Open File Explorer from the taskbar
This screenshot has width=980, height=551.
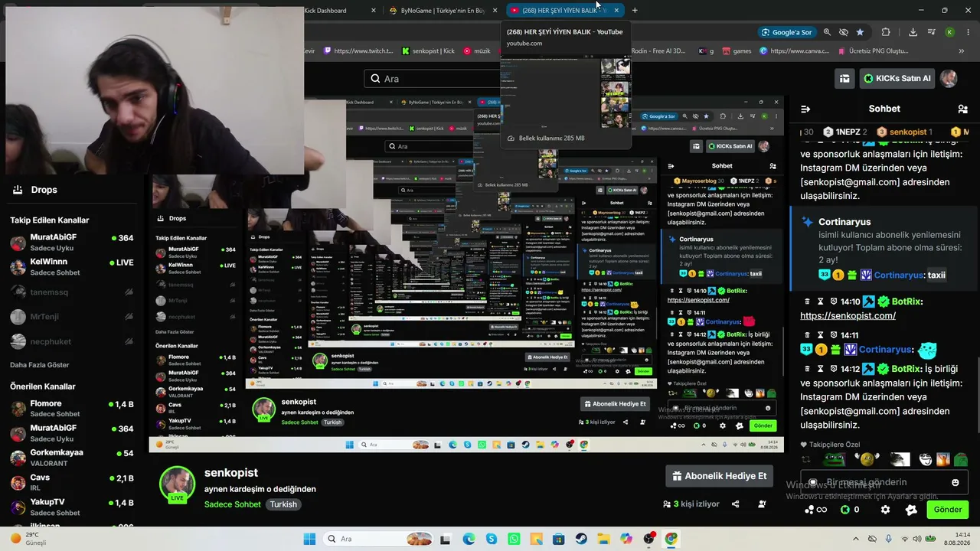click(x=603, y=539)
